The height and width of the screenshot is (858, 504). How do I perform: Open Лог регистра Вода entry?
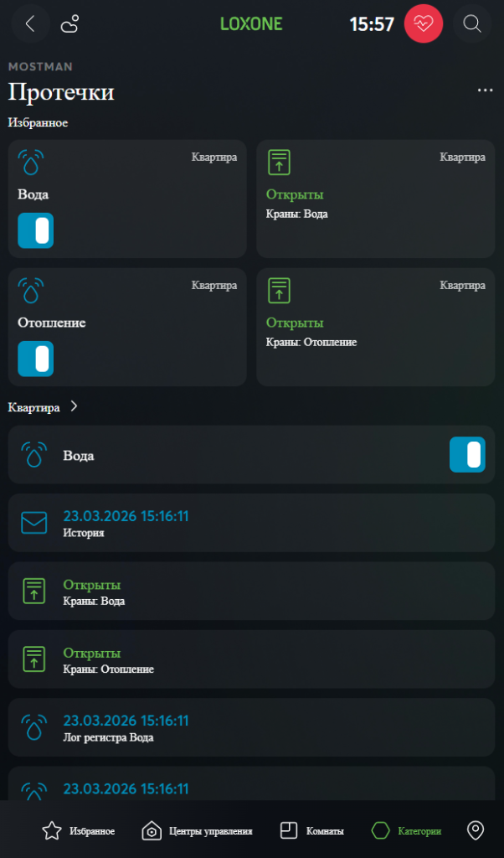coord(251,727)
